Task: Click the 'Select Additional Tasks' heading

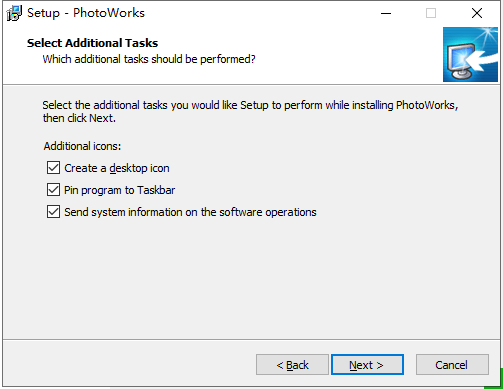Action: click(x=92, y=43)
